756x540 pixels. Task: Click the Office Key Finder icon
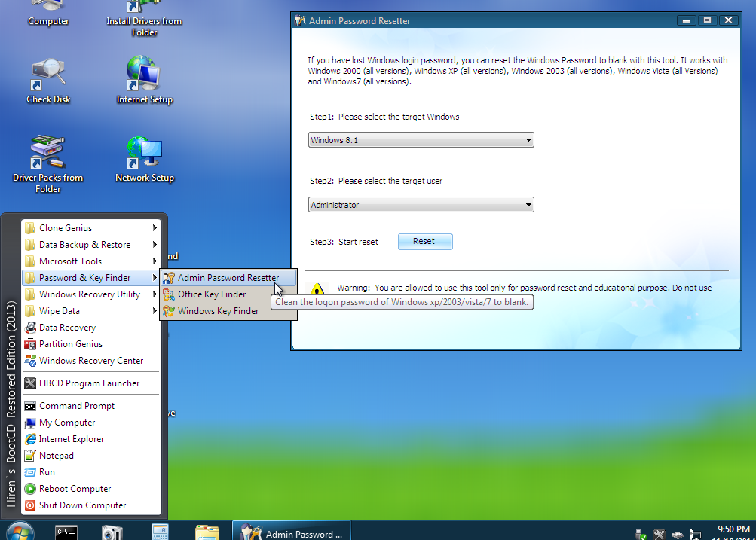pos(168,294)
